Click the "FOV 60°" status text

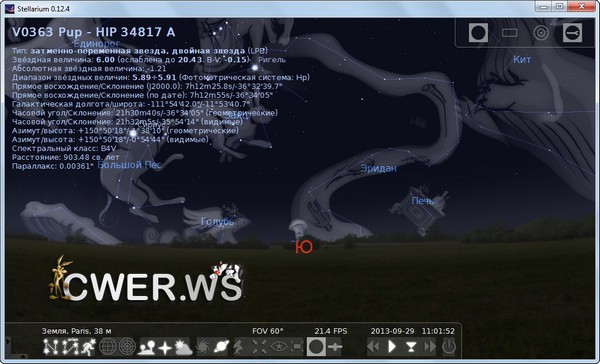(x=268, y=331)
